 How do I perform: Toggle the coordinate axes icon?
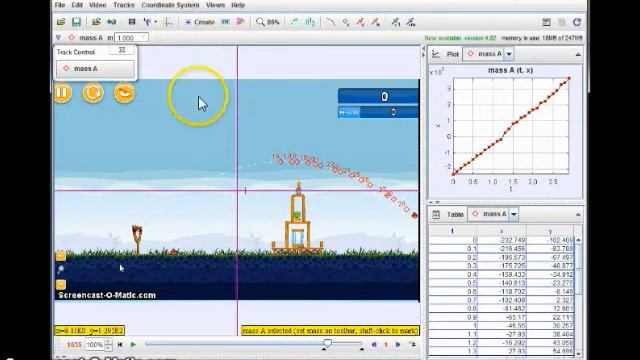click(x=168, y=22)
